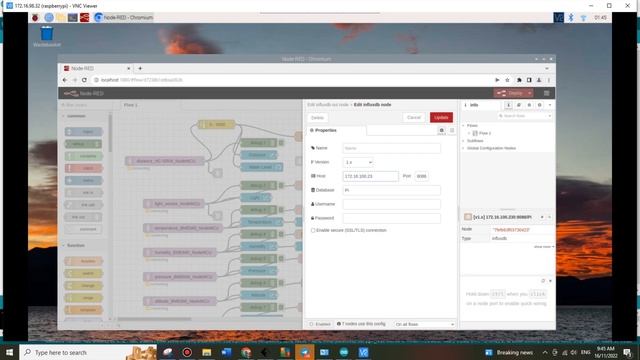Open Chromium extensions puzzle icon
Screen dimensions: 640x360
point(519,80)
